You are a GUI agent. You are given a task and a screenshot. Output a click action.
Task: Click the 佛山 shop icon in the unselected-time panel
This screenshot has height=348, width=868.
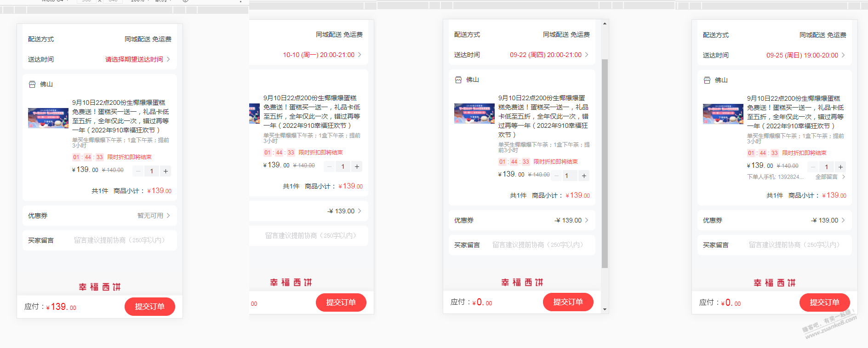(32, 85)
